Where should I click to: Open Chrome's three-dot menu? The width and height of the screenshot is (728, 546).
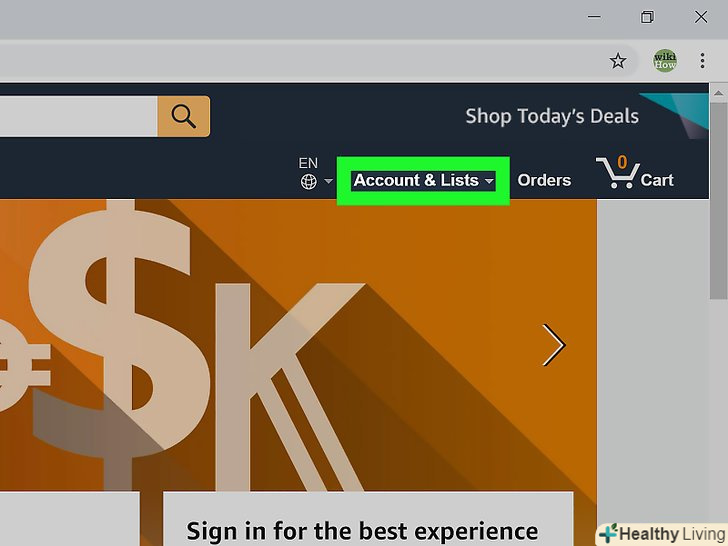702,61
